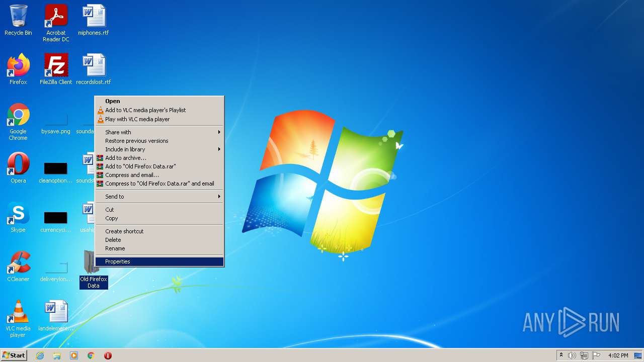Choose Cut in the context menu

159,210
